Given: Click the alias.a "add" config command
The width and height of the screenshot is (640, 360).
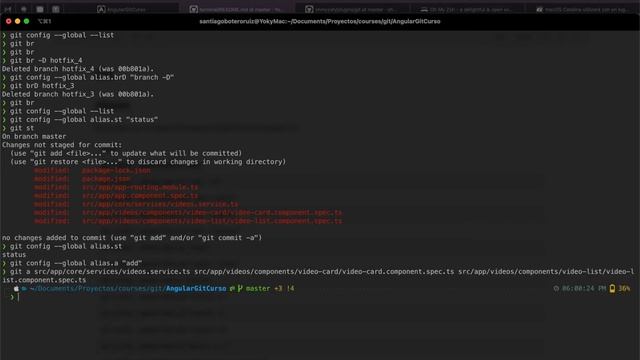Looking at the screenshot, I should (x=72, y=263).
